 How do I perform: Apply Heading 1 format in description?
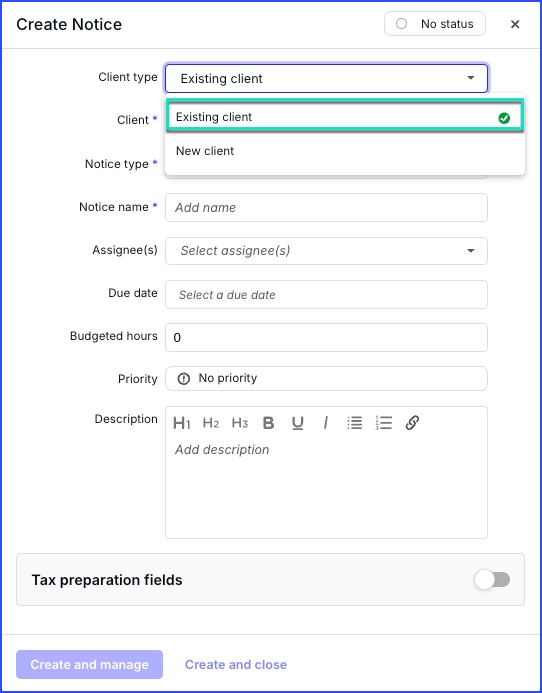point(182,423)
